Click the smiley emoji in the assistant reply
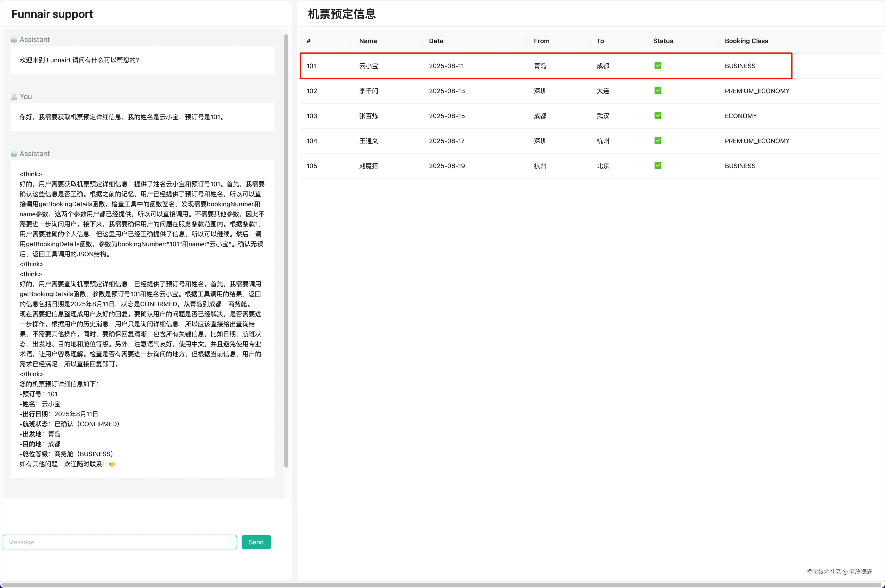885x588 pixels. (x=112, y=464)
